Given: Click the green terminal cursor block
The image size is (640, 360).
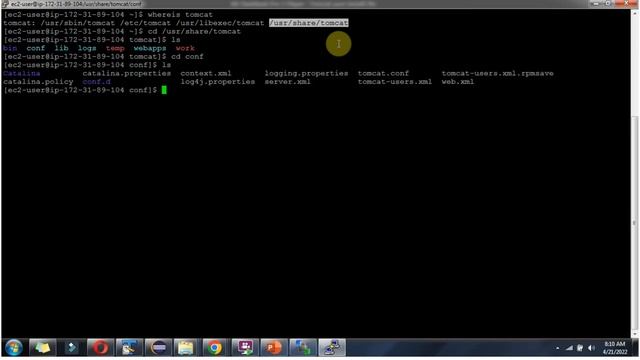Looking at the screenshot, I should pos(164,90).
